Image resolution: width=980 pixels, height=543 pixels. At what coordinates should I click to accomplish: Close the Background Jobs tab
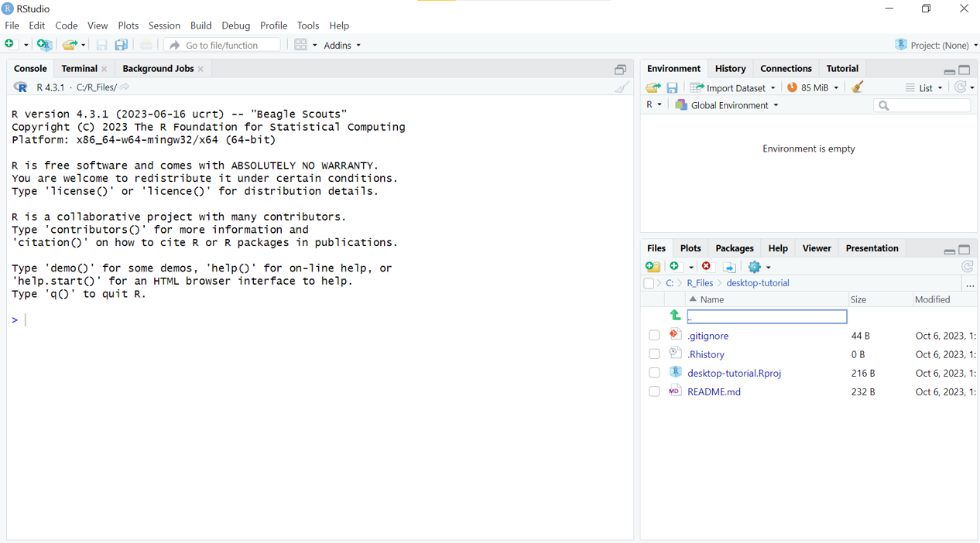(x=201, y=70)
